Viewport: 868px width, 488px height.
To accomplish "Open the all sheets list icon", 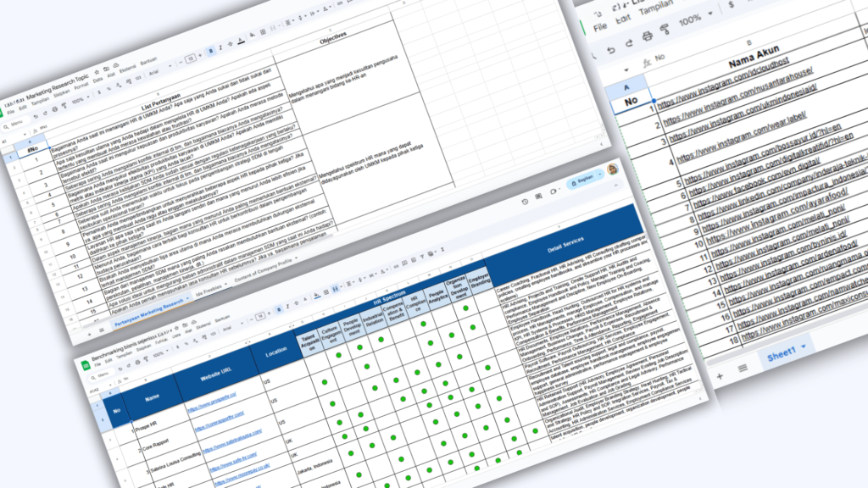I will click(x=743, y=368).
